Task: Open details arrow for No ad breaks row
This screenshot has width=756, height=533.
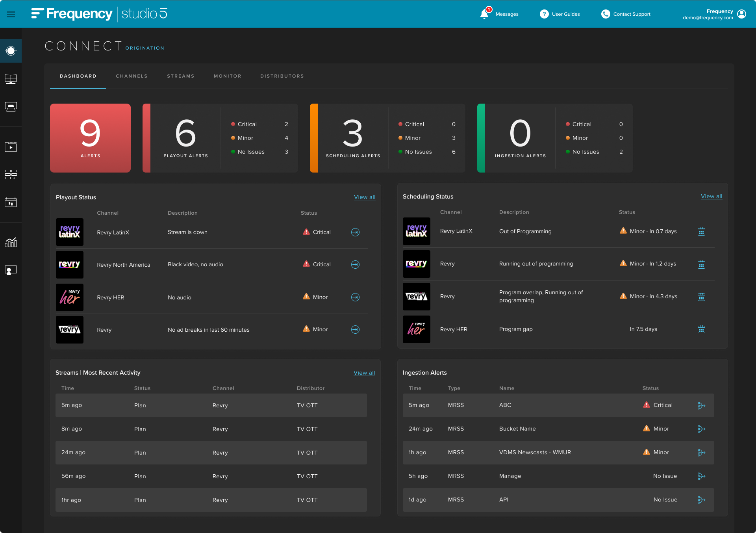Action: tap(355, 329)
